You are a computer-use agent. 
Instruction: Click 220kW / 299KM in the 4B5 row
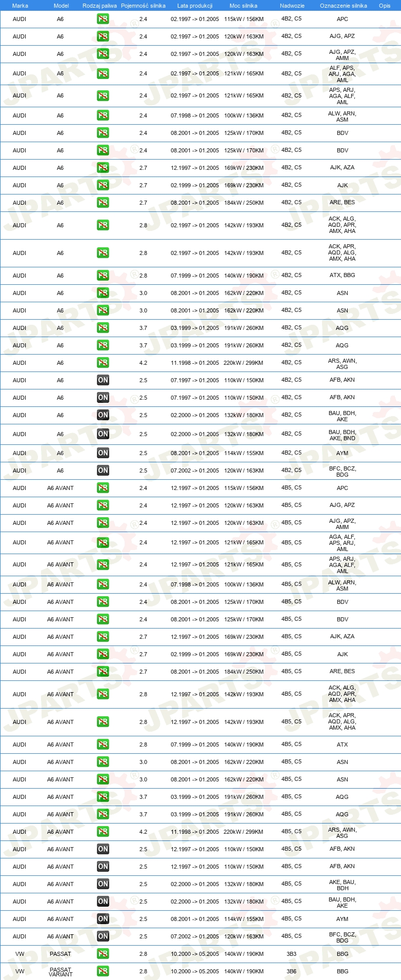tap(244, 832)
